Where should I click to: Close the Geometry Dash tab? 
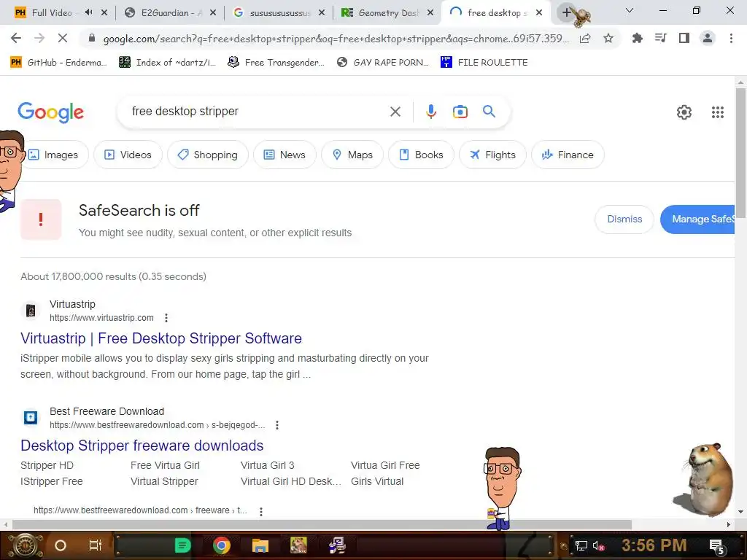pos(430,12)
